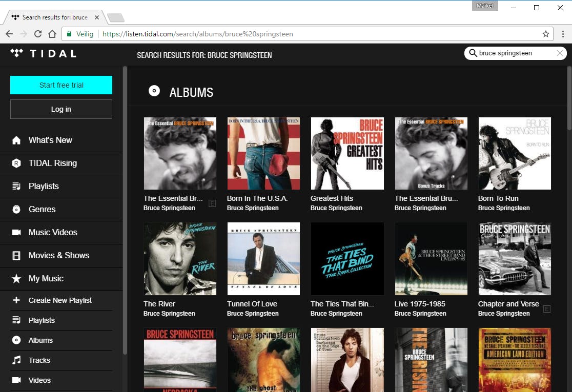Open Born In The U.S.A. album cover
Image resolution: width=572 pixels, height=392 pixels.
point(264,153)
